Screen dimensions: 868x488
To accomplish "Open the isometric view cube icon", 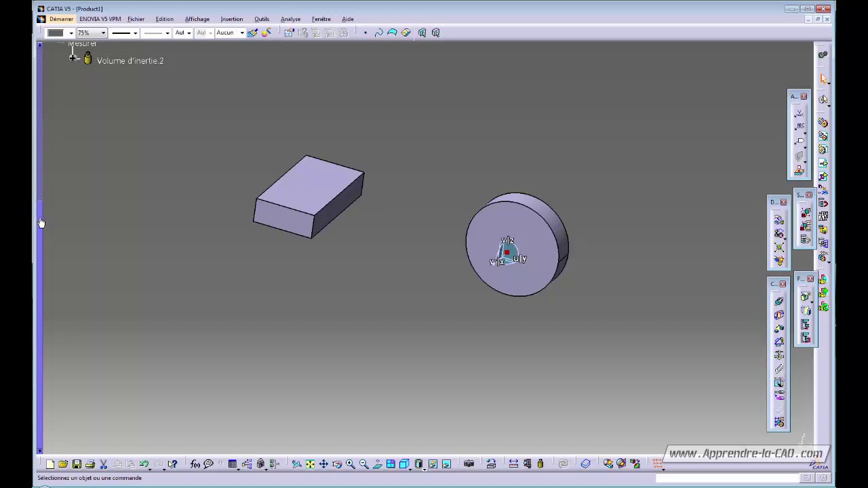I will point(405,464).
